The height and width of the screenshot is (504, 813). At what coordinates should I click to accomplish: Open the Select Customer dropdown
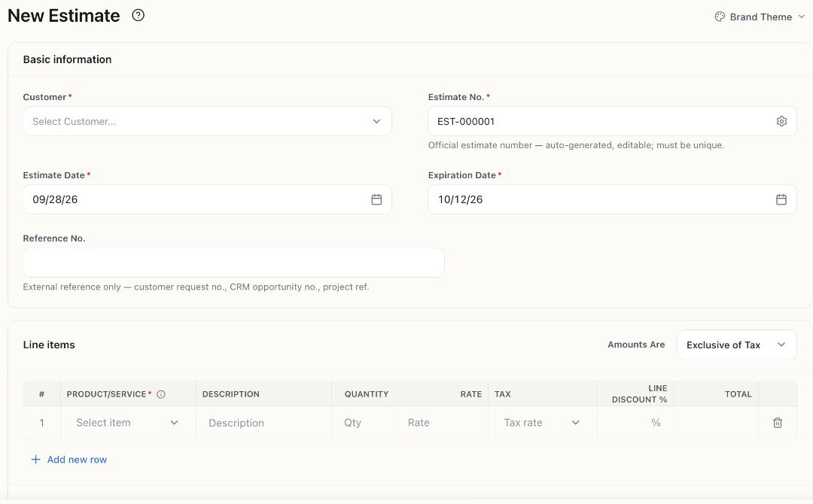208,121
